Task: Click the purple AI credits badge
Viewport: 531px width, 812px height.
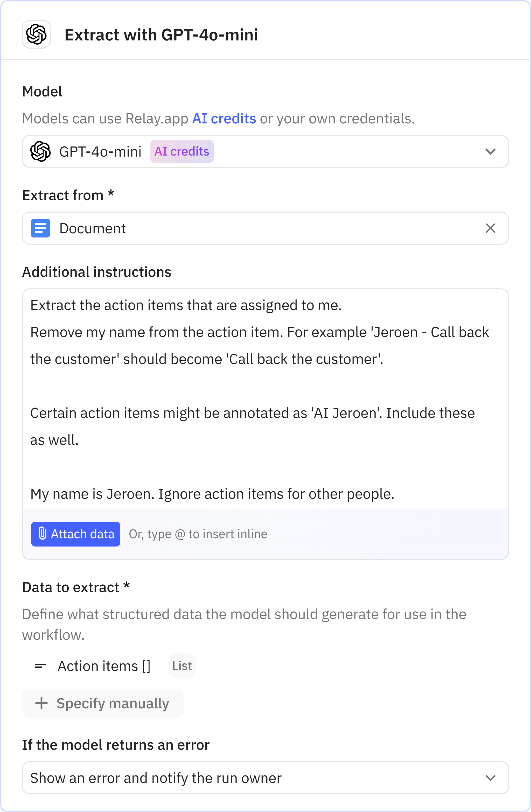Action: 182,151
